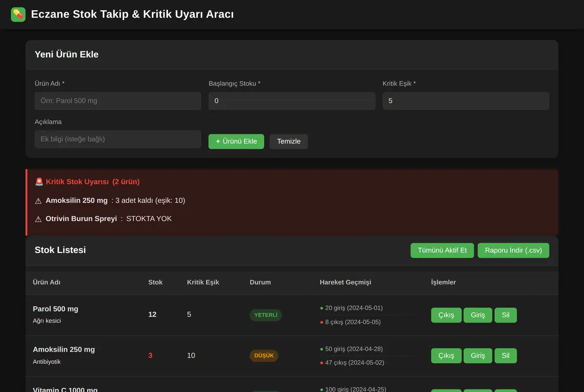Screen dimensions: 584x392
Task: Click the Parol 500 mg product name
Action: pos(55,309)
